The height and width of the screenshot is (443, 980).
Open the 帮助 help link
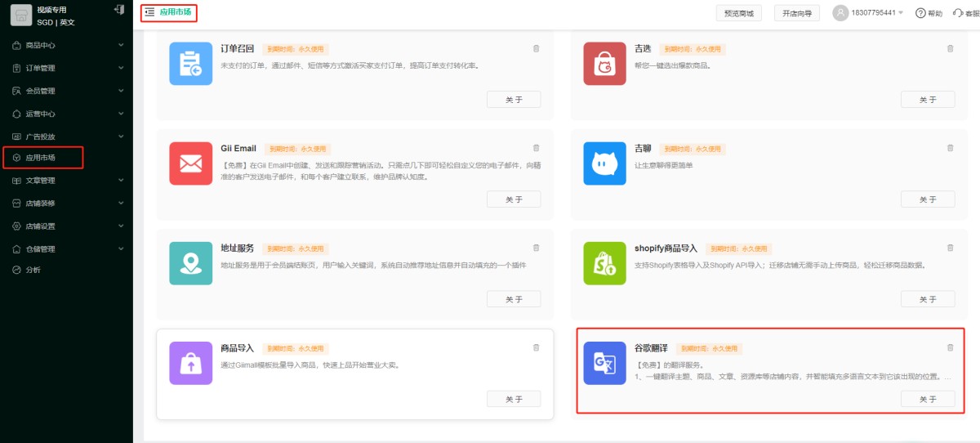929,13
